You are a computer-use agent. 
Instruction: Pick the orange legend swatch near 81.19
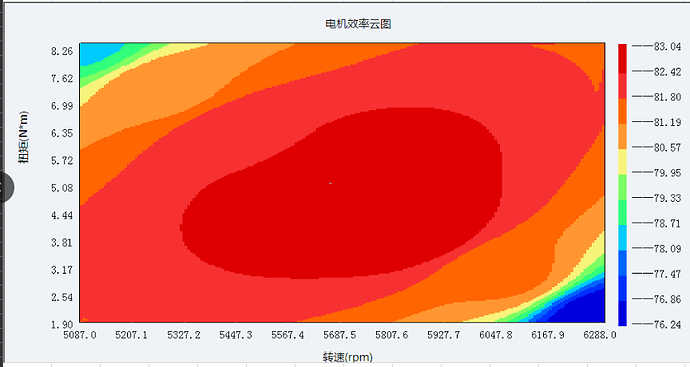point(622,111)
